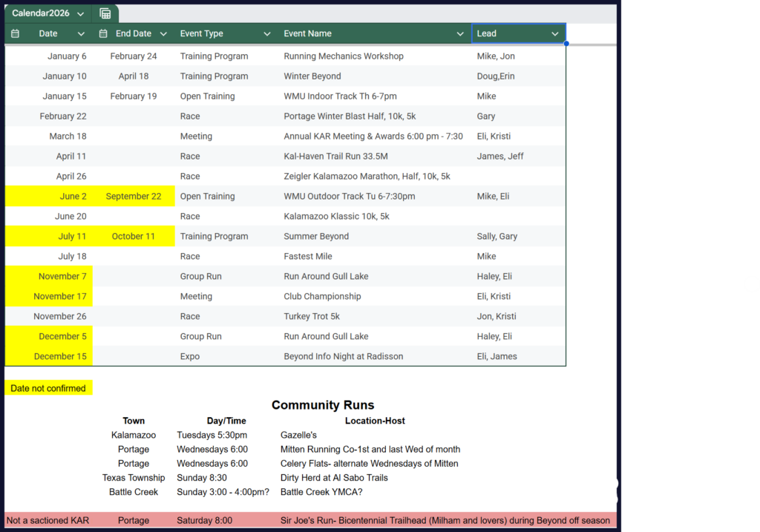Click the calendar icon in End Date header
This screenshot has width=760, height=532.
104,33
